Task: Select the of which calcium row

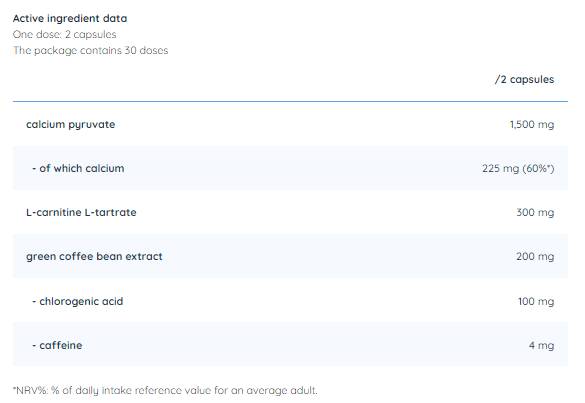Action: point(290,168)
